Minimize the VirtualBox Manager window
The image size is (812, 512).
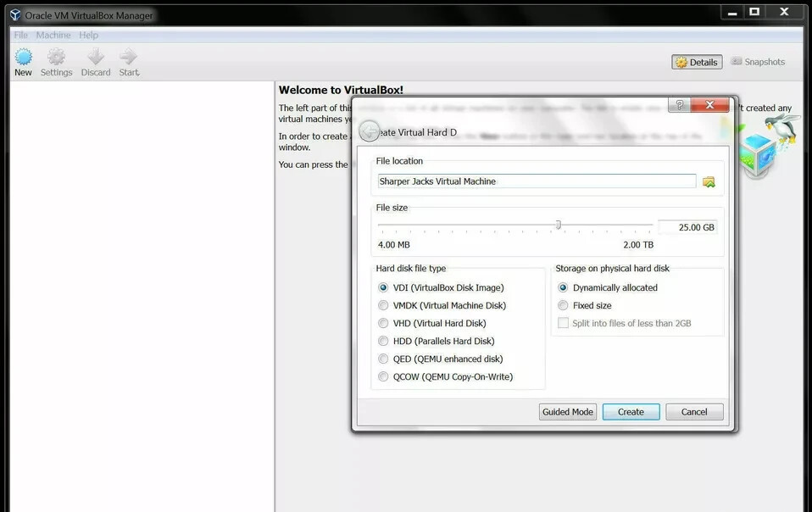pos(732,13)
